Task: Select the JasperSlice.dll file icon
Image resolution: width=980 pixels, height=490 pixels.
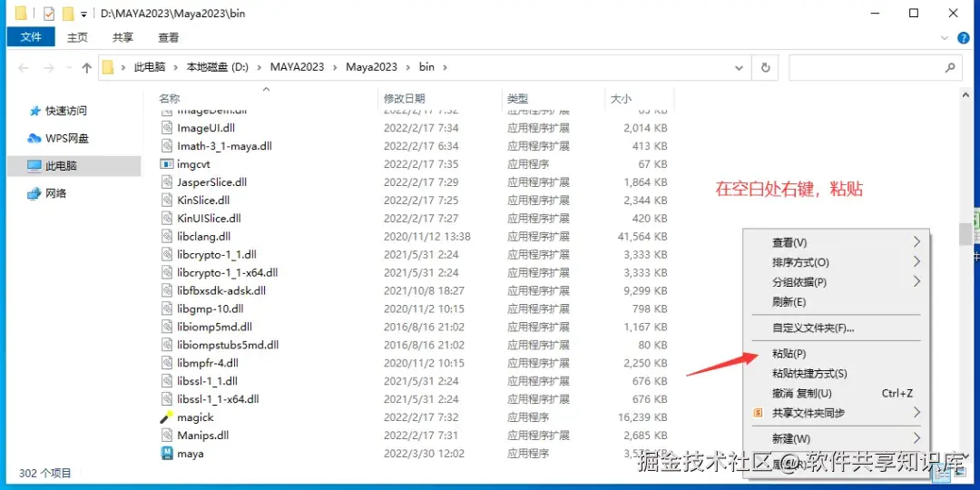Action: pos(166,181)
